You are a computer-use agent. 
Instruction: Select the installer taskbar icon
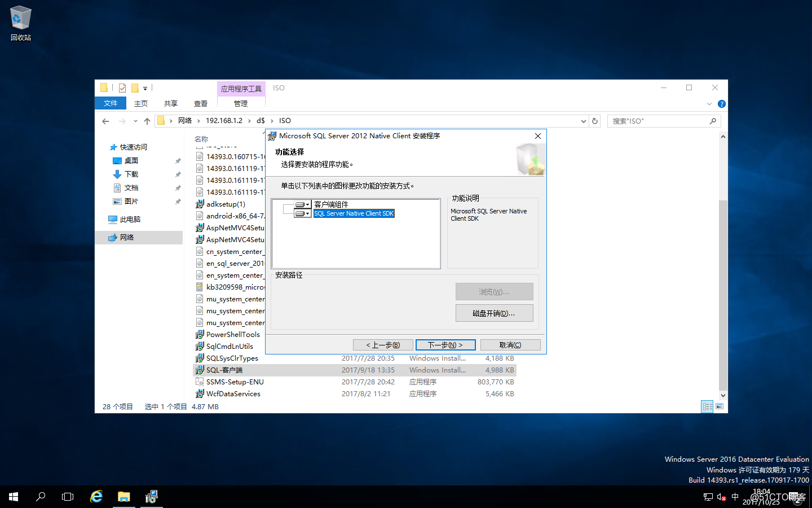click(151, 497)
